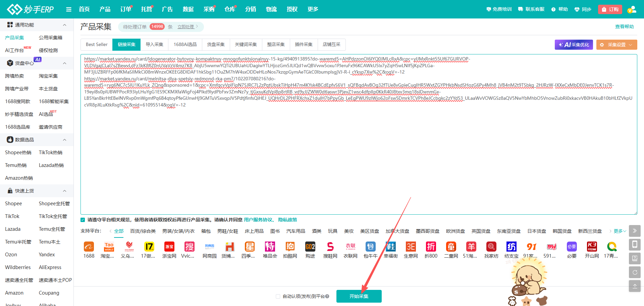This screenshot has width=644, height=306.
Task: Click the refresh icon in the floating toolbar
Action: (635, 272)
